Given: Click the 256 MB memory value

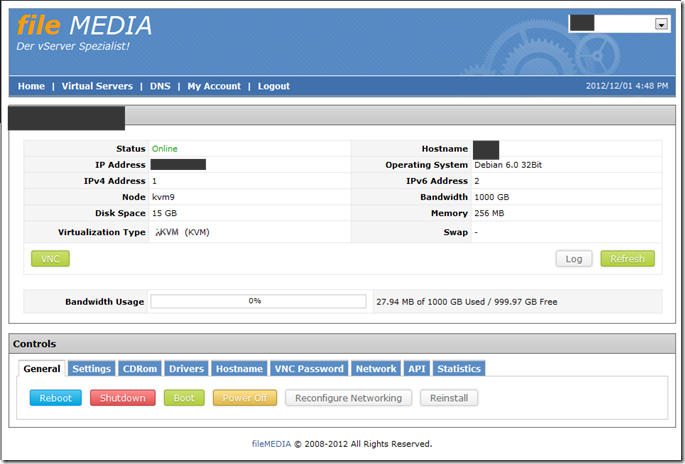Looking at the screenshot, I should (x=489, y=213).
